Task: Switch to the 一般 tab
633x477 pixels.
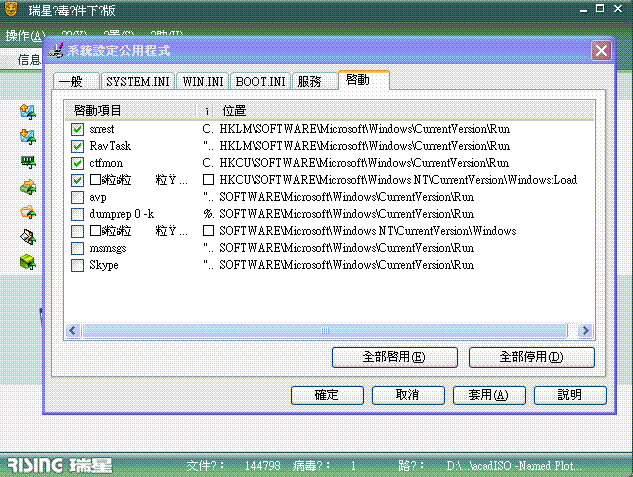Action: tap(76, 81)
